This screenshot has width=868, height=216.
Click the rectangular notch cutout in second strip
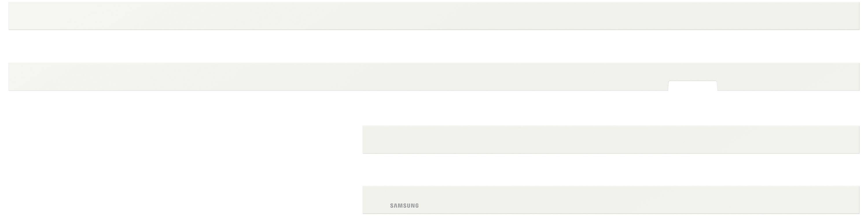coord(692,86)
